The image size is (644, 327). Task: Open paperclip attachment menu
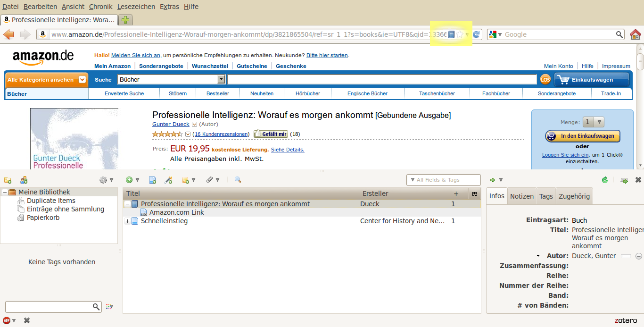tap(213, 180)
